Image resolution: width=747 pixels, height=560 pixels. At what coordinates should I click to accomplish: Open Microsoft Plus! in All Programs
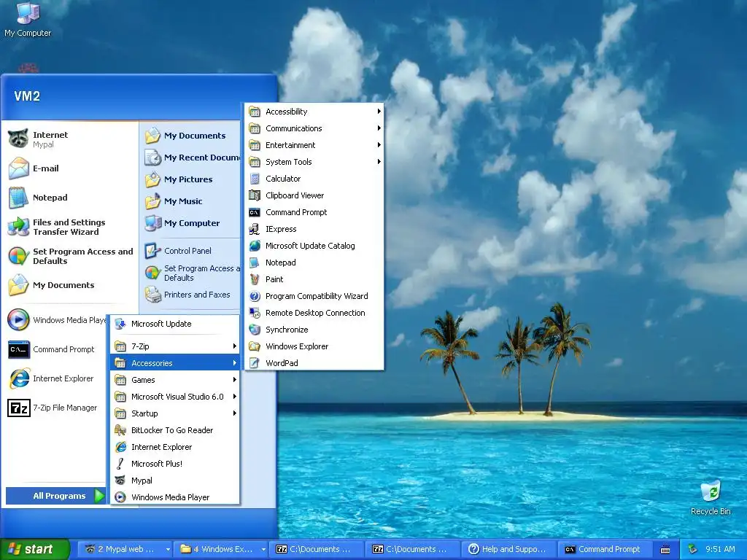[174, 464]
